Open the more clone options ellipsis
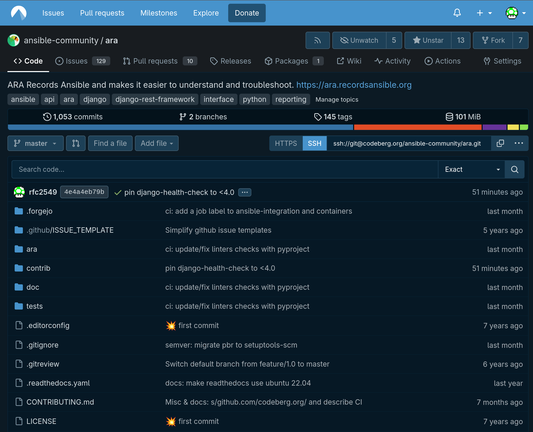Image resolution: width=533 pixels, height=432 pixels. (x=519, y=143)
